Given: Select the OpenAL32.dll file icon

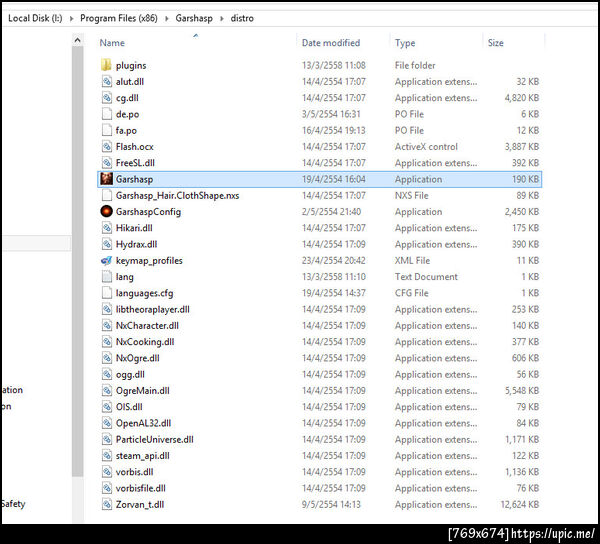Looking at the screenshot, I should point(106,423).
